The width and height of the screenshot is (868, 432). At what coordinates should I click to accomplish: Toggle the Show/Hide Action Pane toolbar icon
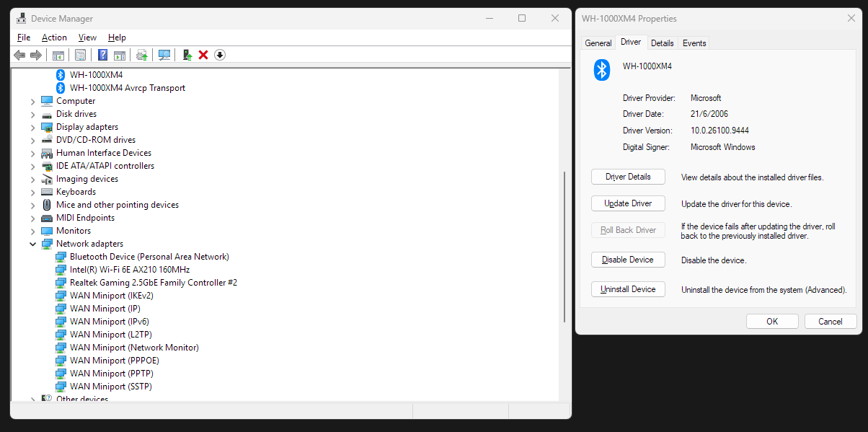click(120, 55)
